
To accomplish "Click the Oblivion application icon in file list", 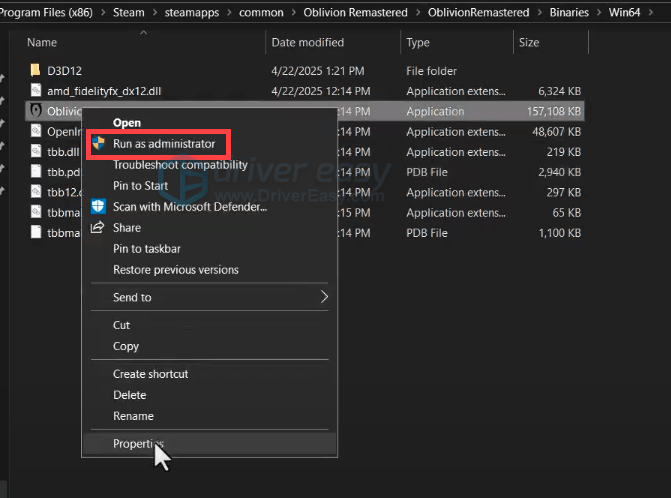I will coord(35,111).
